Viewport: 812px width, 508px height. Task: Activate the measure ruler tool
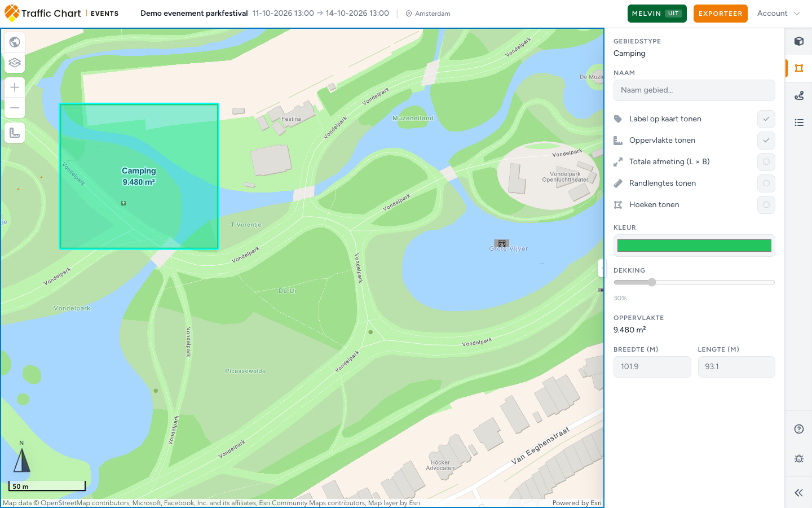(15, 133)
